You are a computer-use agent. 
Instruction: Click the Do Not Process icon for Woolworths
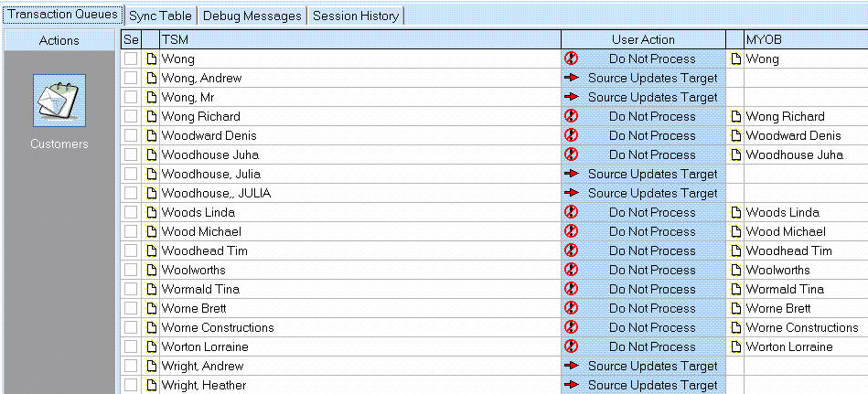pos(572,271)
